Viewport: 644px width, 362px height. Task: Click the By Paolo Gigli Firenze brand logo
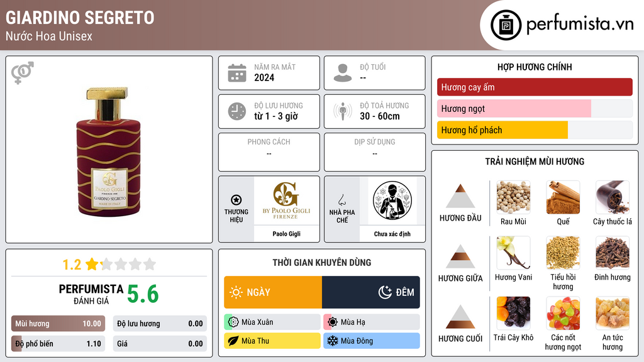pos(286,200)
